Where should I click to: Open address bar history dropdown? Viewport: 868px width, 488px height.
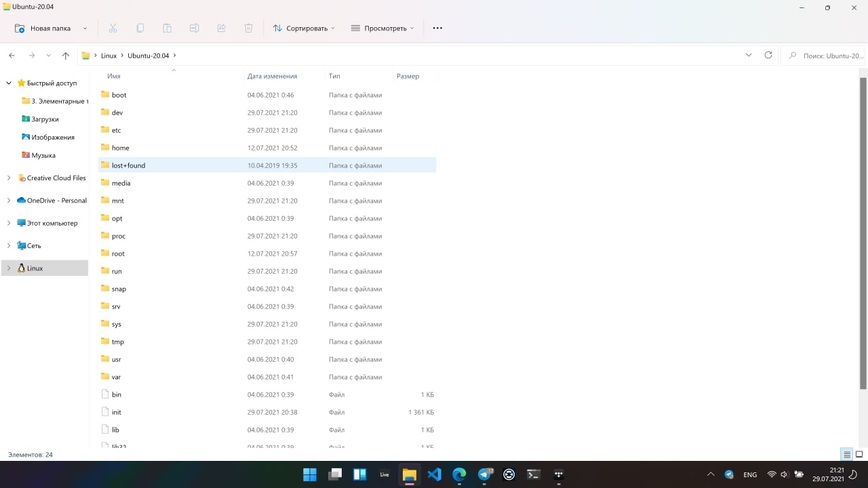point(749,55)
